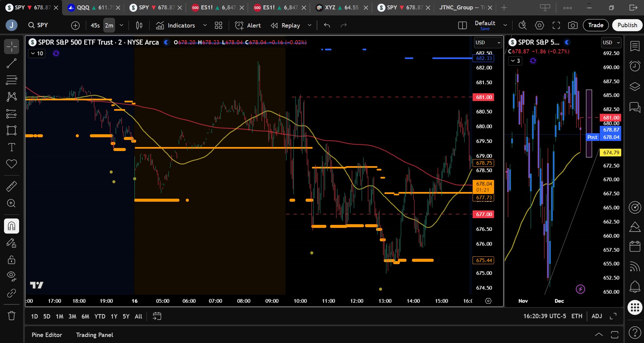
Task: Open price scale settings gear
Action: coord(488,301)
